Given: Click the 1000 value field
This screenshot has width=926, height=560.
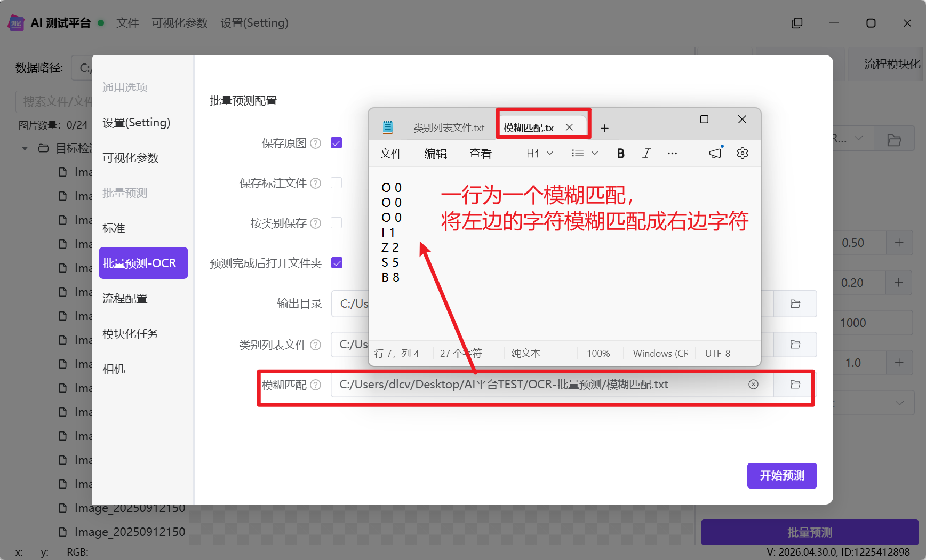Looking at the screenshot, I should point(873,323).
